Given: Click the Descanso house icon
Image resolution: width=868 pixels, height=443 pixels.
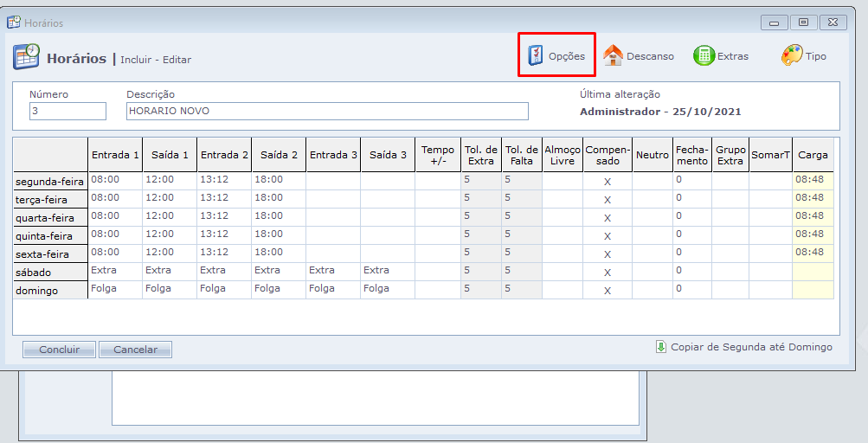Looking at the screenshot, I should coord(613,56).
